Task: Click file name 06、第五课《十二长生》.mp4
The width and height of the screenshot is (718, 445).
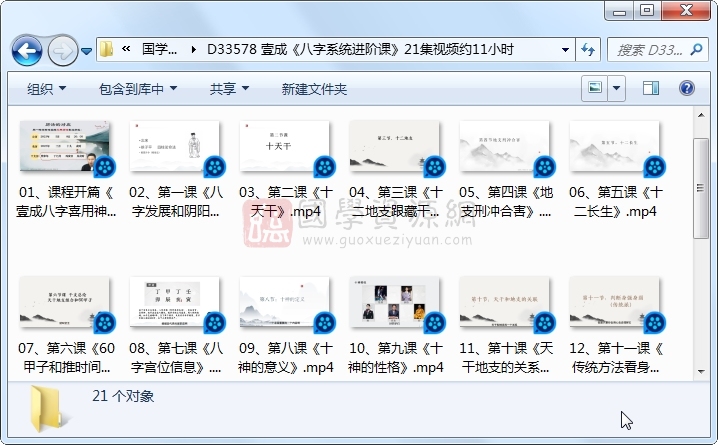Action: click(615, 201)
